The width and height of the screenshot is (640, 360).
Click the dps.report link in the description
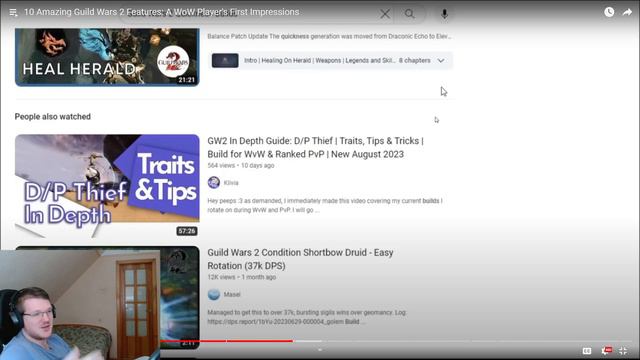[276, 322]
